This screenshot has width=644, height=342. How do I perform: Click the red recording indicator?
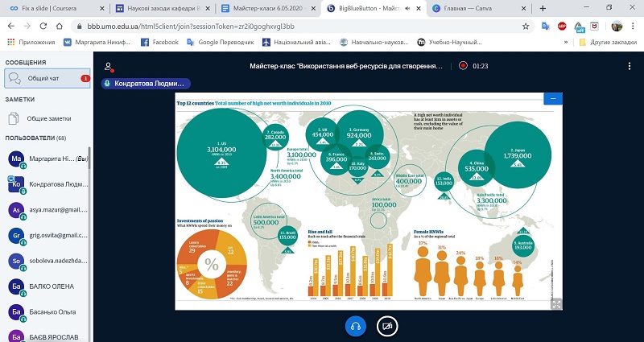463,66
